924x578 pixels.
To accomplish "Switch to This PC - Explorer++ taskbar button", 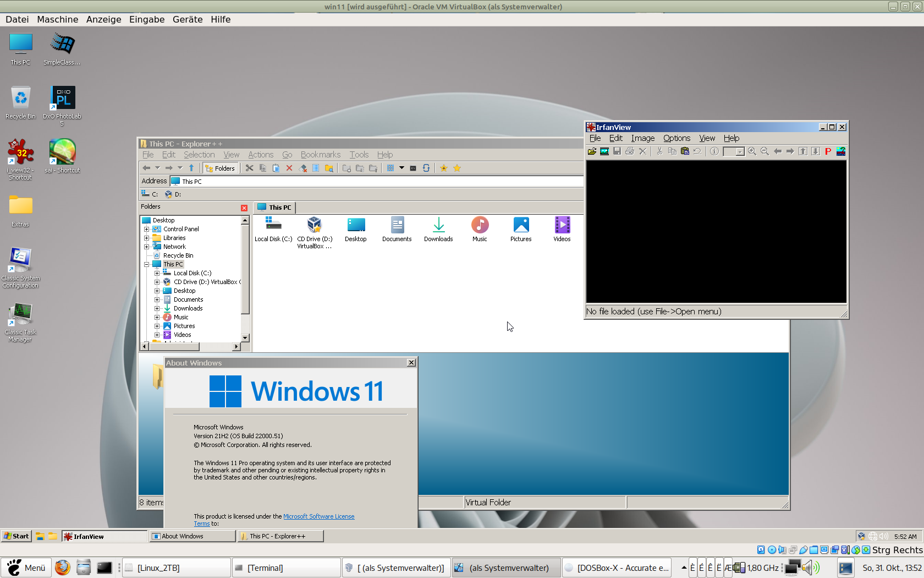I will point(280,536).
